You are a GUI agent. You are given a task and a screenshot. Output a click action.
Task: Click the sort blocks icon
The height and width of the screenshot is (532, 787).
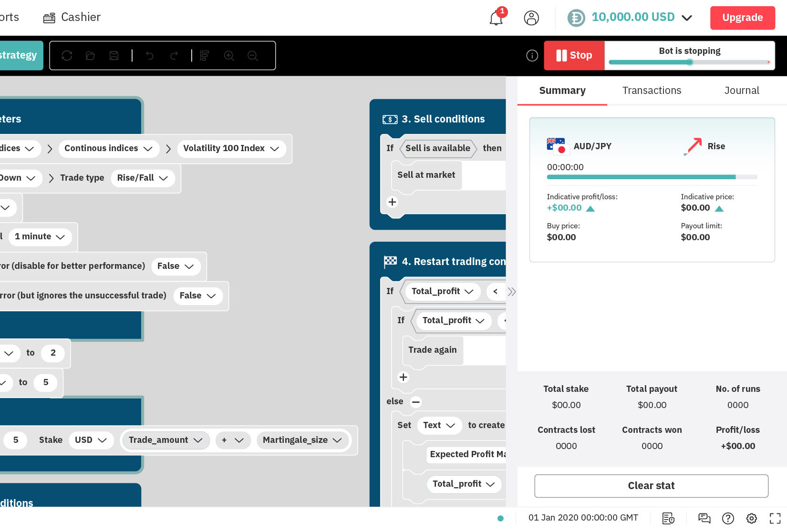coord(205,56)
